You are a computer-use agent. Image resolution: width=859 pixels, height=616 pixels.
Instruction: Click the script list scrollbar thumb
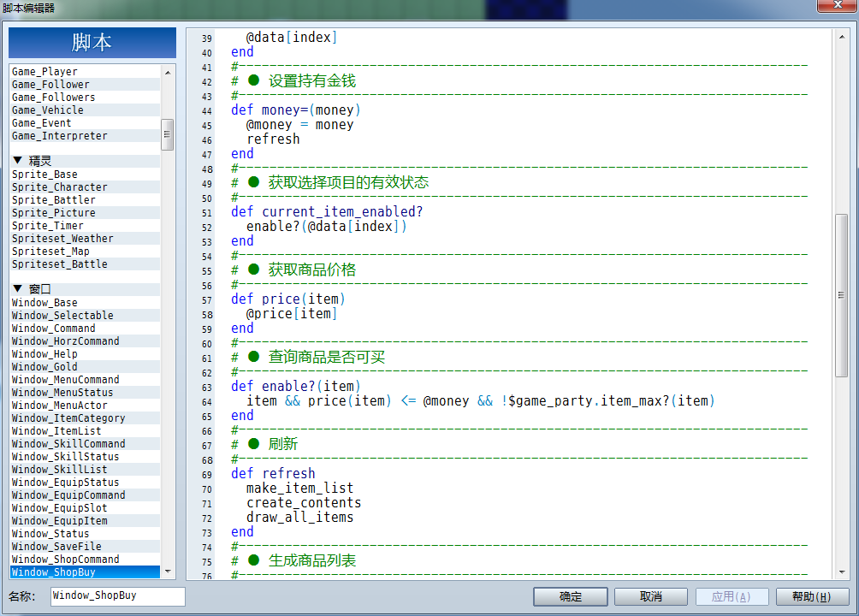click(168, 134)
